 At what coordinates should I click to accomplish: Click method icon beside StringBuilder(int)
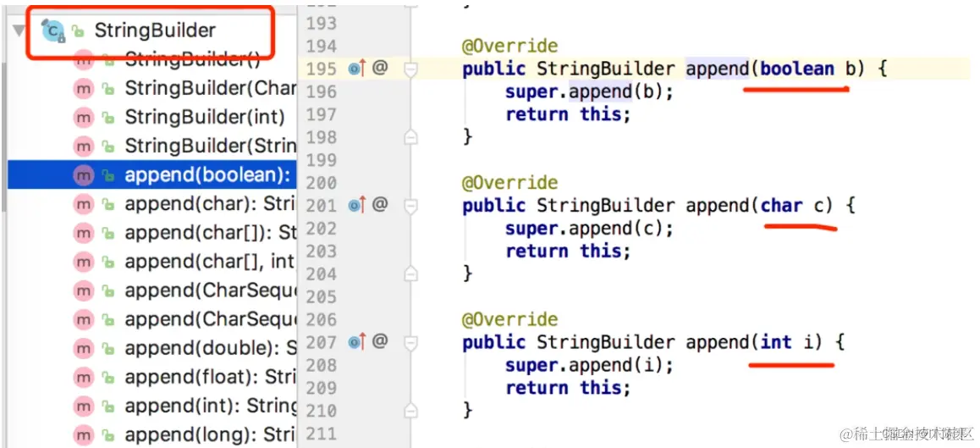pyautogui.click(x=83, y=117)
